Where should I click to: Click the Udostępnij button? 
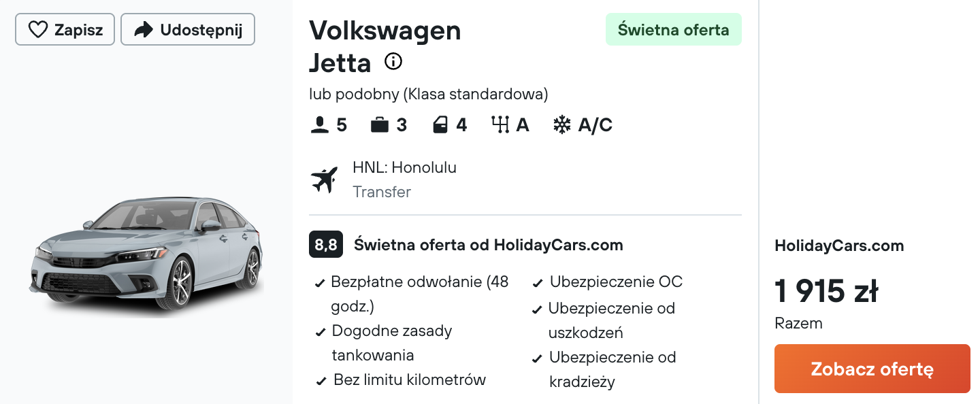click(188, 30)
